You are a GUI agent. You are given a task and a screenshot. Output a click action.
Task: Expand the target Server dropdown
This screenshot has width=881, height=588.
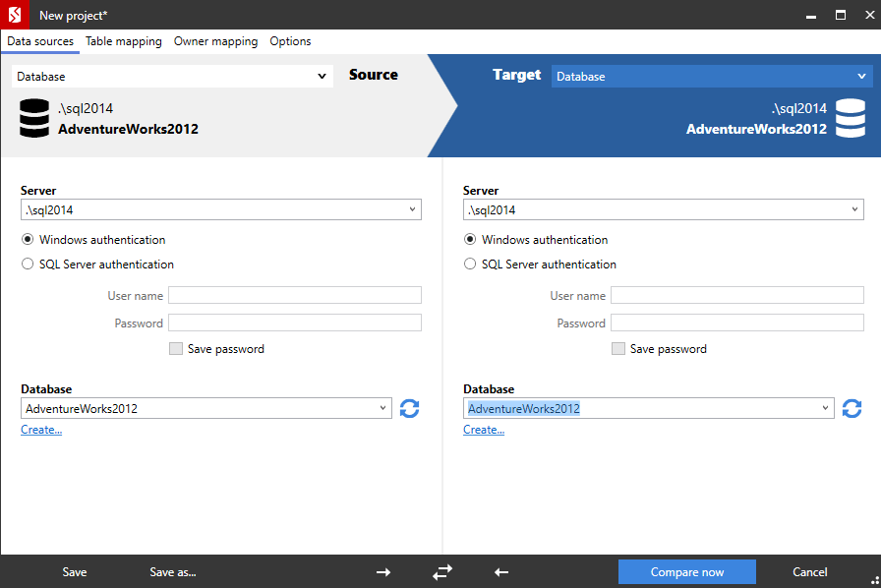tap(854, 209)
